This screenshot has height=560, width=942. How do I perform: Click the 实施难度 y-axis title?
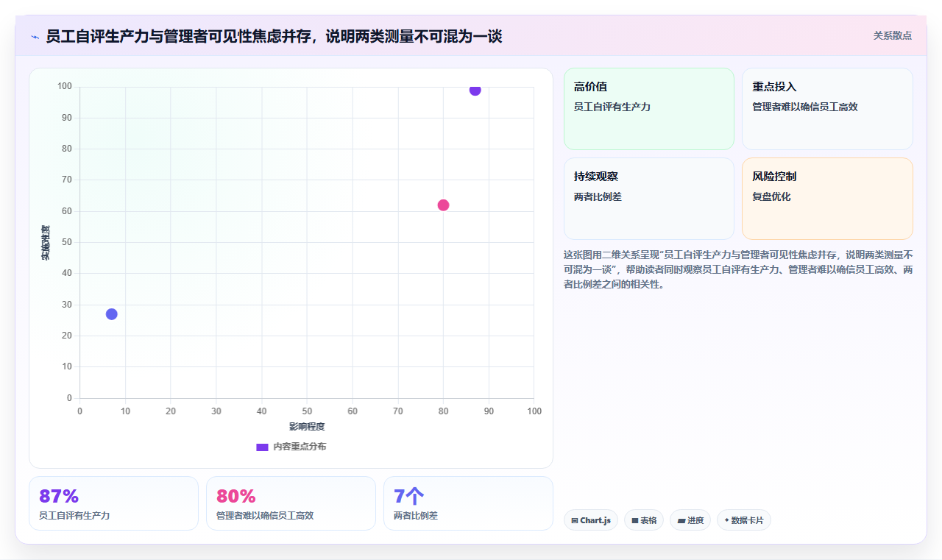pyautogui.click(x=46, y=243)
